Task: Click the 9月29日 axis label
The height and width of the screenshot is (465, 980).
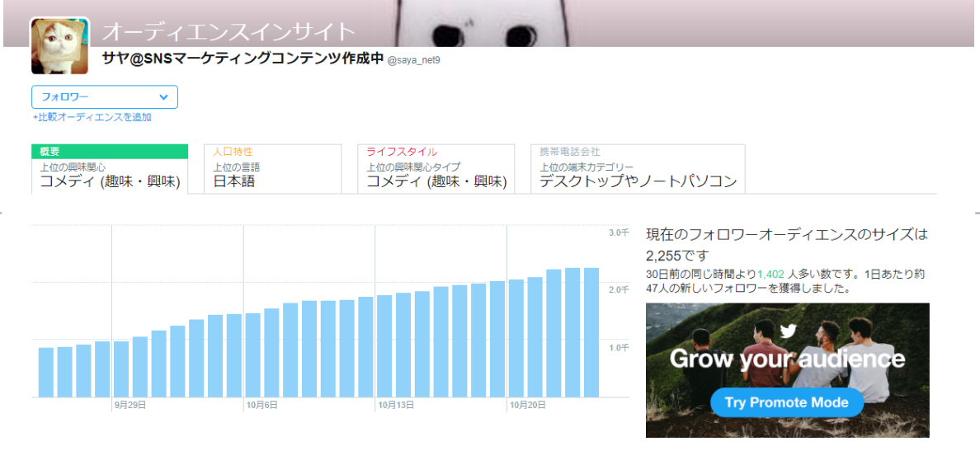Action: pos(130,405)
